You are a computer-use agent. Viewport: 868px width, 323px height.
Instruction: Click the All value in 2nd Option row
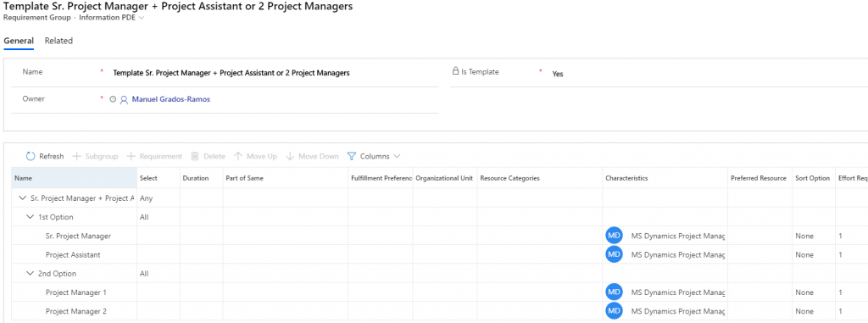point(144,273)
